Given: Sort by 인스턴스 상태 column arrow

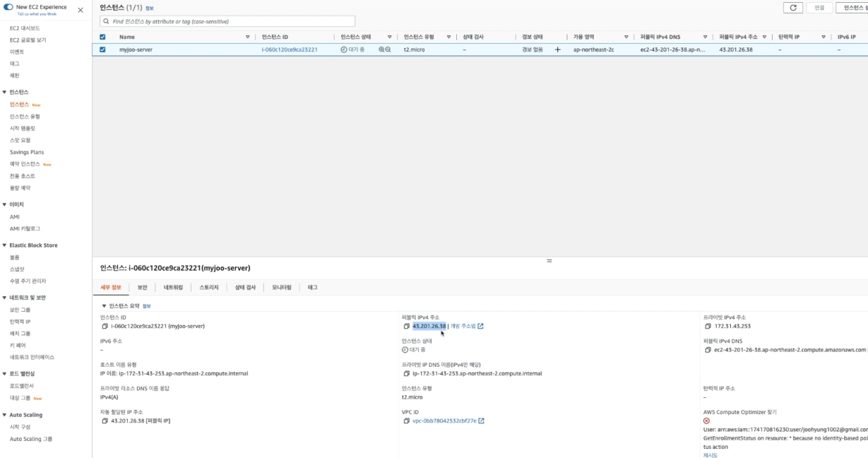Looking at the screenshot, I should click(389, 37).
